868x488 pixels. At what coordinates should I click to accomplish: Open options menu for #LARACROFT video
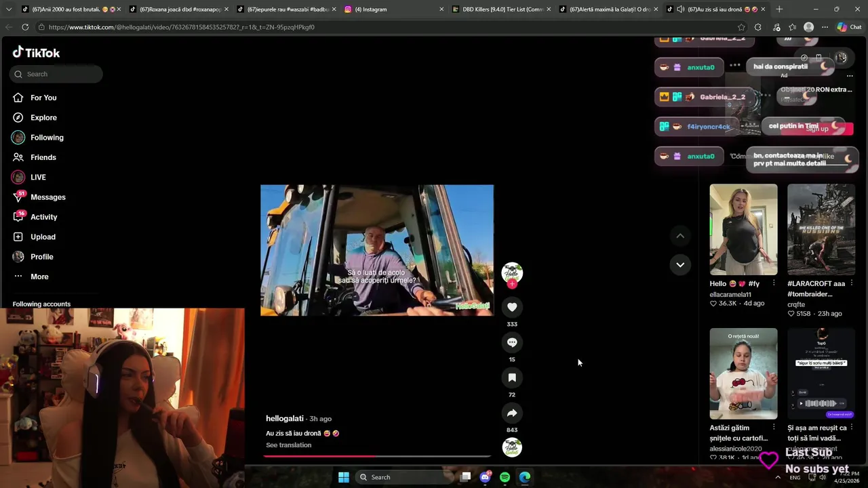point(852,283)
